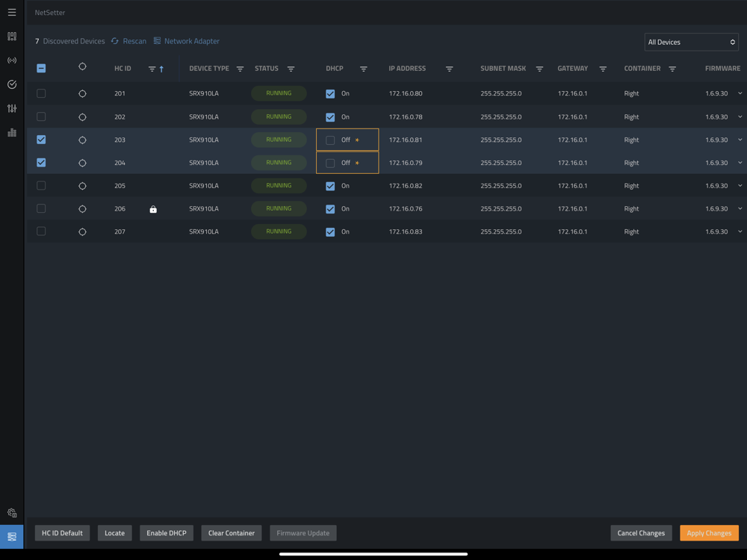Screen dimensions: 747x560
Task: Deselect the row checkbox for device 204
Action: [41, 162]
